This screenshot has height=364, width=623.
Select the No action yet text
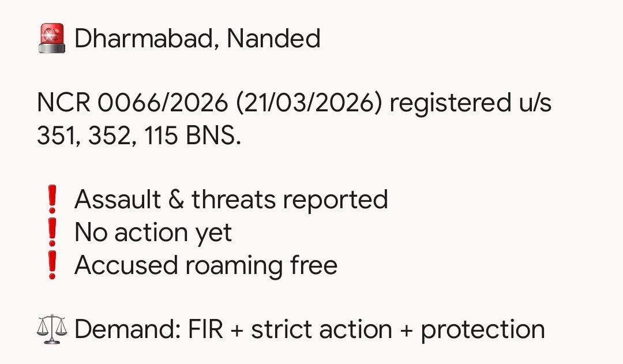coord(153,233)
